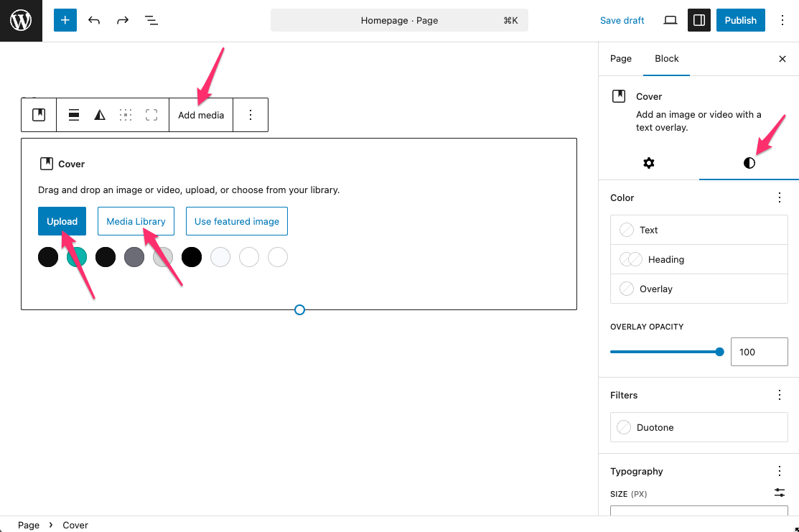Image resolution: width=799 pixels, height=532 pixels.
Task: Toggle full height icon in block toolbar
Action: (151, 115)
